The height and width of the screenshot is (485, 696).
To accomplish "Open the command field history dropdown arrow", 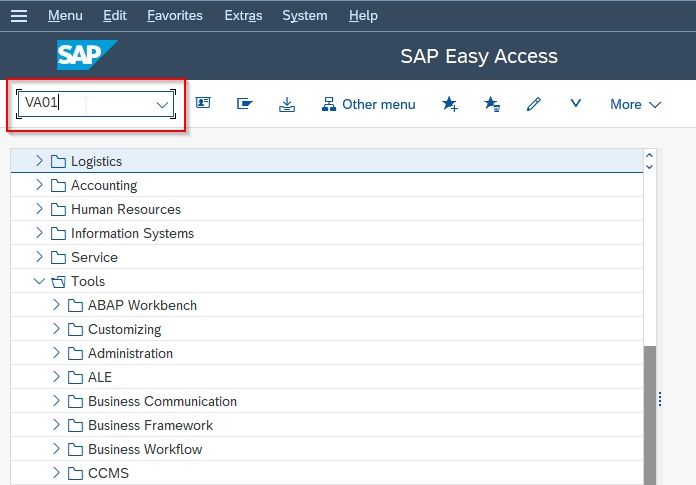I will (x=162, y=105).
